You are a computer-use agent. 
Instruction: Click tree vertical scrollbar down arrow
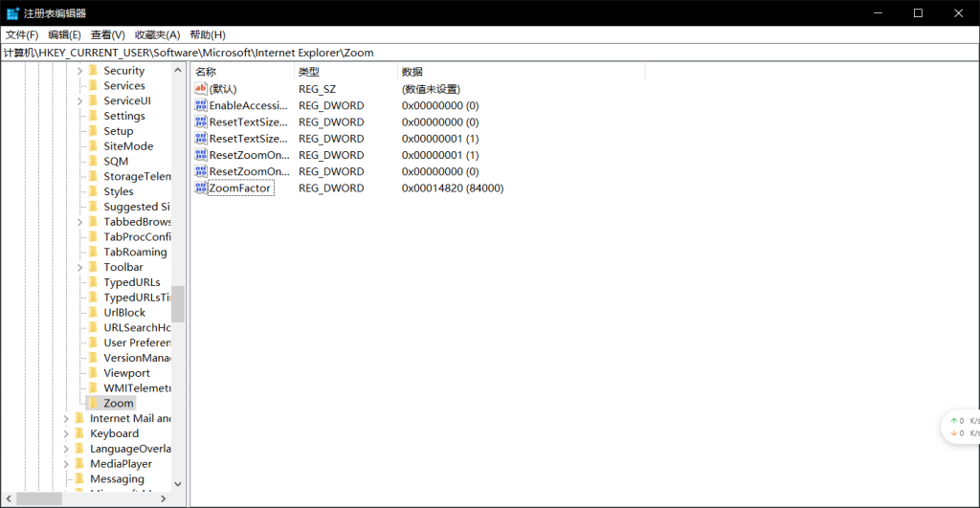(x=177, y=484)
